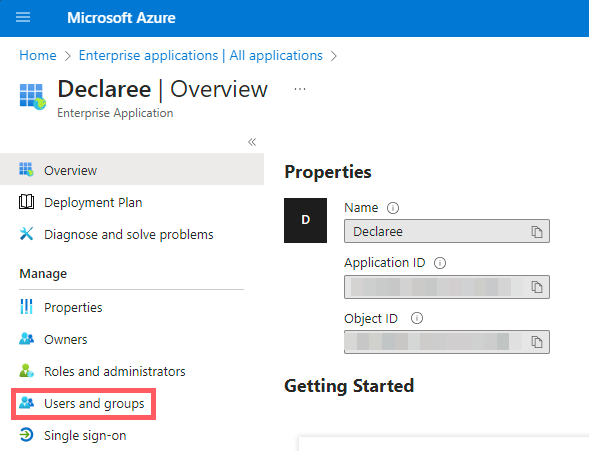Open the hamburger portal menu
This screenshot has width=589, height=451.
point(23,17)
